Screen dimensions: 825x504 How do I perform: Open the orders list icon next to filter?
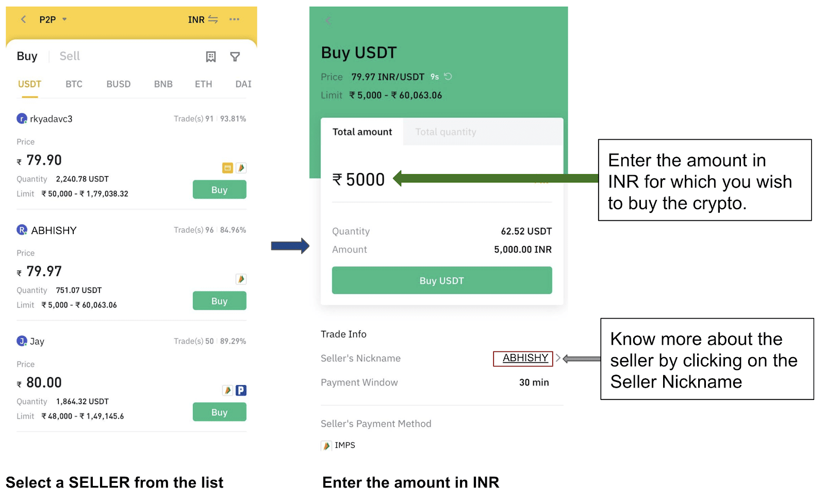click(211, 57)
